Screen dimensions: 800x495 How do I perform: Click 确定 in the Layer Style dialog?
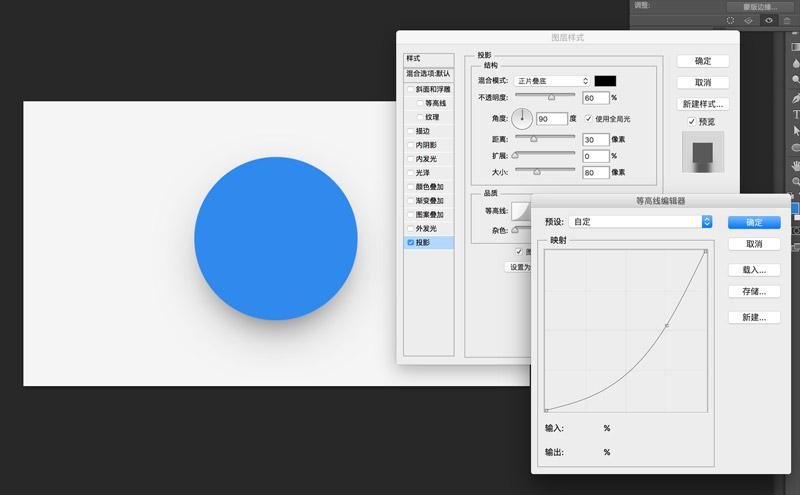point(703,61)
